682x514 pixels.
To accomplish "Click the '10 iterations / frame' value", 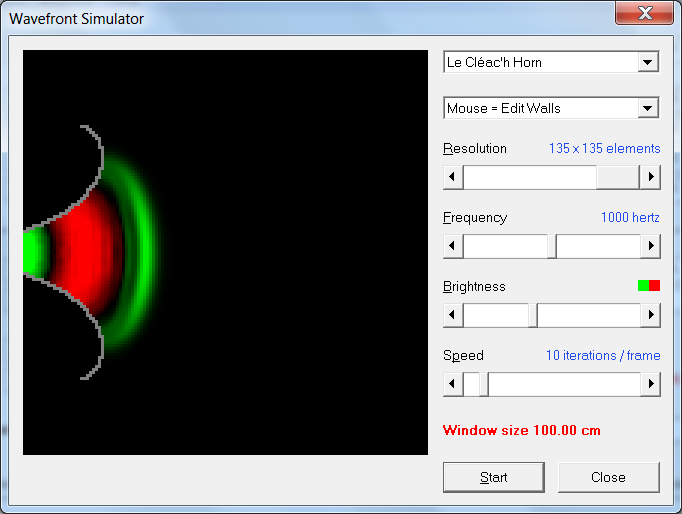I will tap(603, 355).
